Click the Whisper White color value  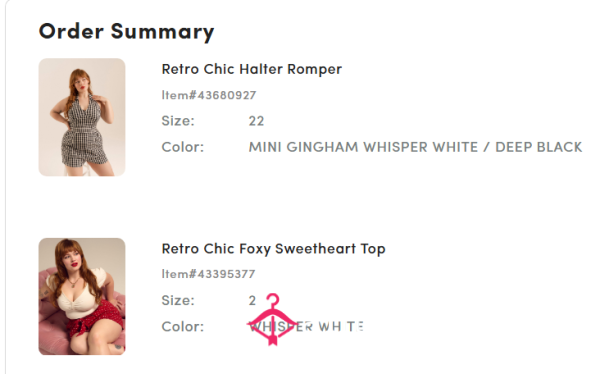306,327
